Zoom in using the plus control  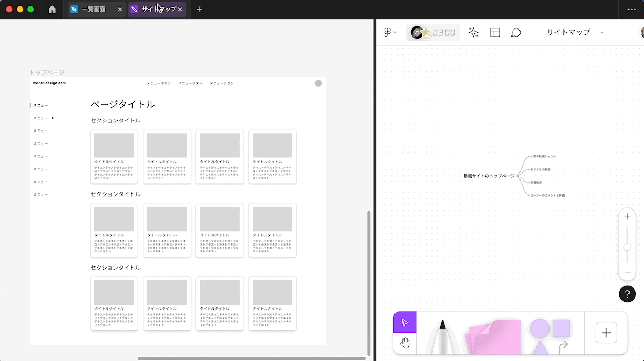627,216
